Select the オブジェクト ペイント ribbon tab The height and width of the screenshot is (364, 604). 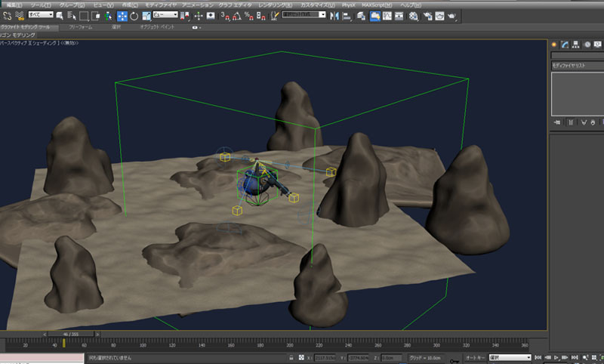pyautogui.click(x=157, y=27)
